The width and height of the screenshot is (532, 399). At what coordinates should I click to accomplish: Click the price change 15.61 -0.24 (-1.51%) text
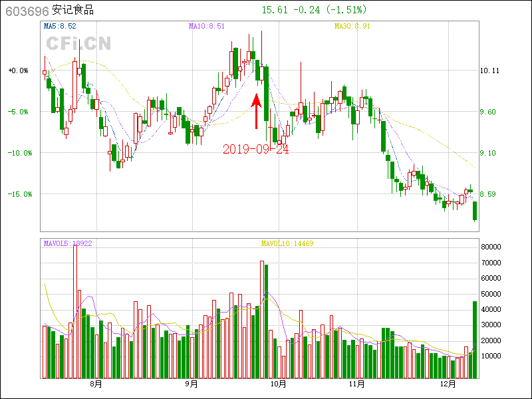(313, 10)
